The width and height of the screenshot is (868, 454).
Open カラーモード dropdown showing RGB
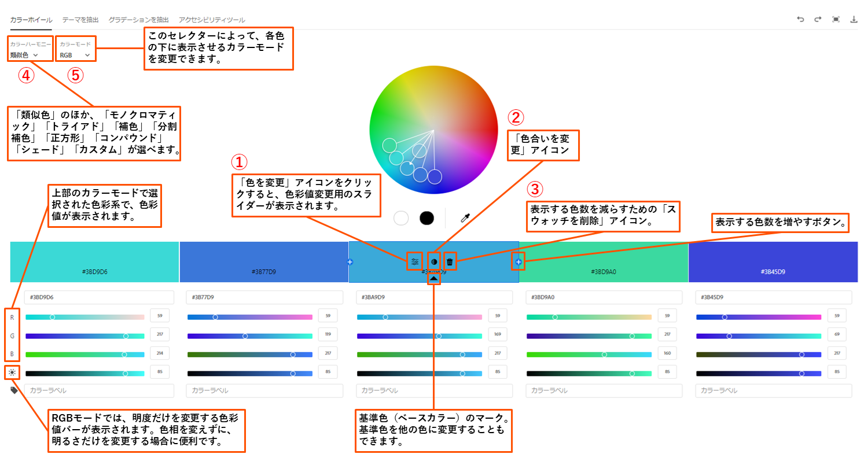coord(75,55)
